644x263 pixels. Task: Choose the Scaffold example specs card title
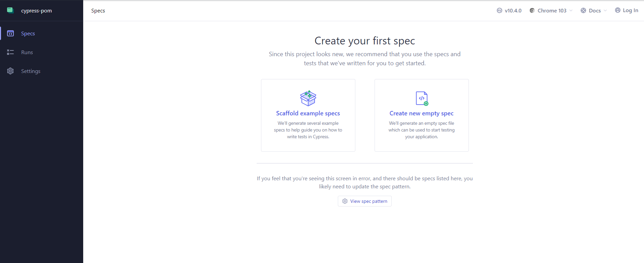[x=308, y=113]
